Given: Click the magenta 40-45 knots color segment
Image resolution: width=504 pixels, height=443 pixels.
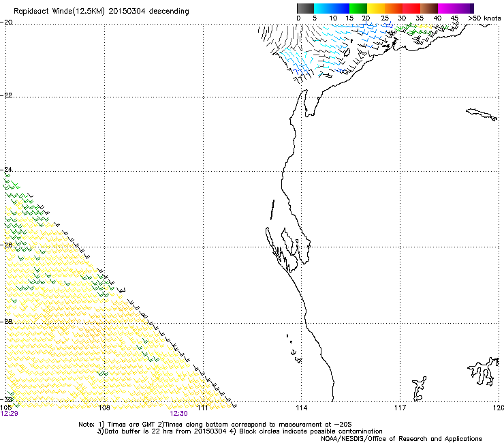Looking at the screenshot, I should [x=447, y=8].
